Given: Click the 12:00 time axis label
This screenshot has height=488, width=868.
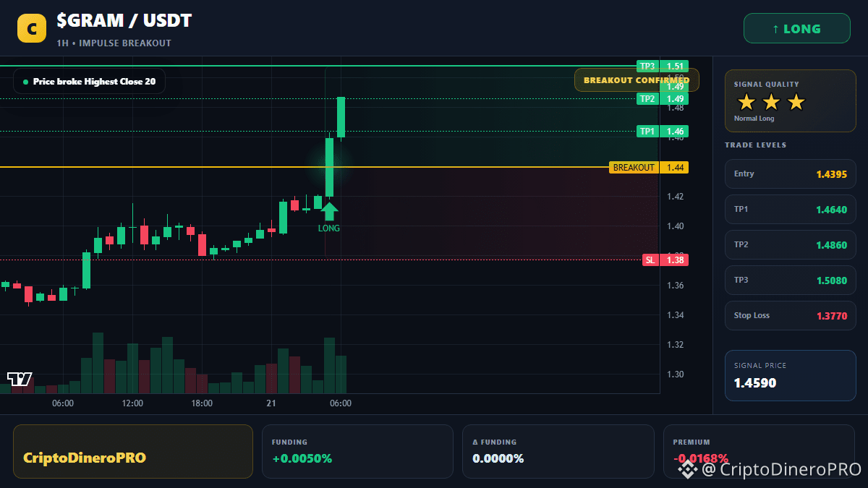Looking at the screenshot, I should 132,403.
